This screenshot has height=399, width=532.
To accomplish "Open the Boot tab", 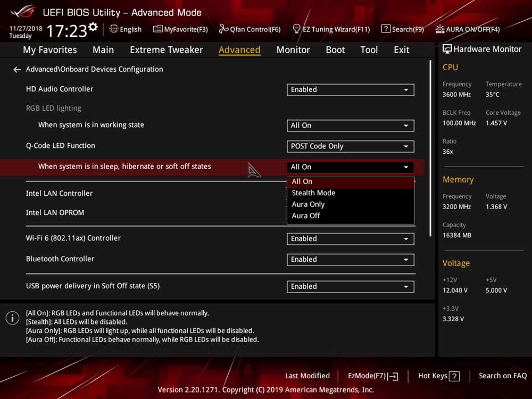I will pyautogui.click(x=335, y=50).
